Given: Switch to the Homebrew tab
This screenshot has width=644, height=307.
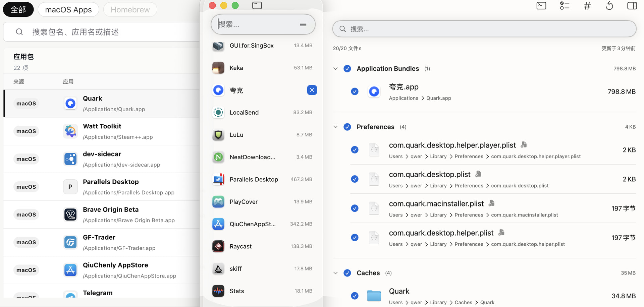Looking at the screenshot, I should tap(130, 10).
